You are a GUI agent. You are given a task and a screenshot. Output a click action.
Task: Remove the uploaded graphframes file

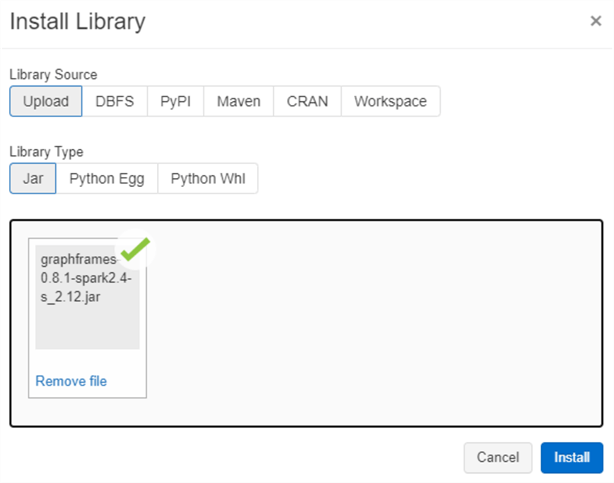coord(71,381)
